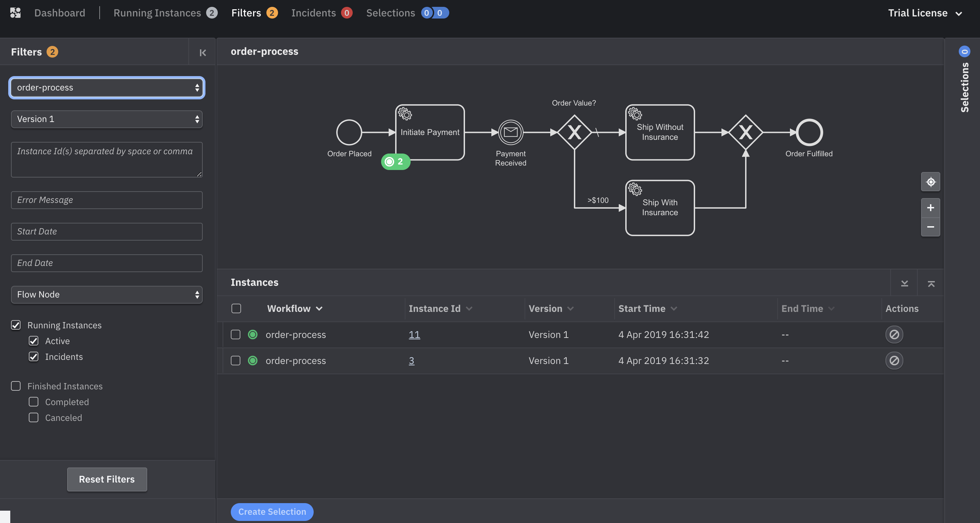Tick the checkbox for instance 3
The image size is (980, 523).
(x=236, y=360)
